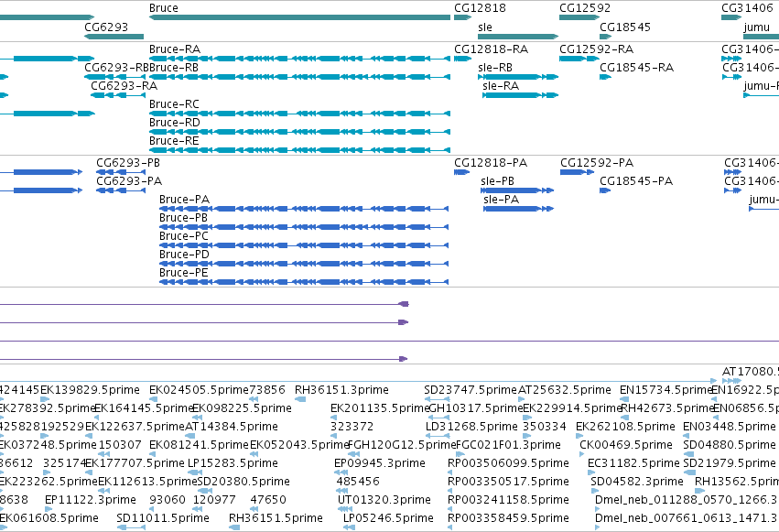
Task: Click the jumu gene label
Action: pyautogui.click(x=757, y=27)
